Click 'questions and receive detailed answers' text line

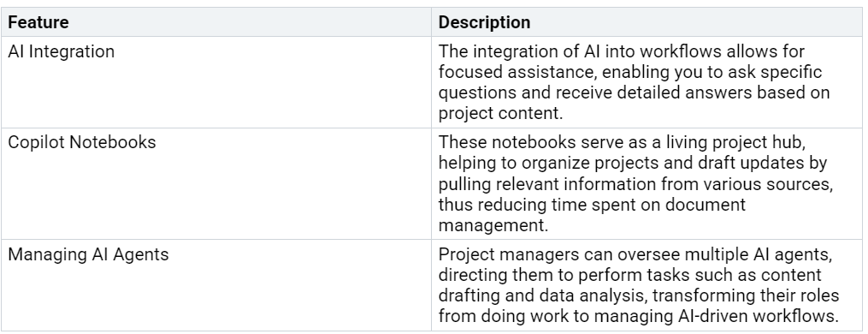point(635,92)
